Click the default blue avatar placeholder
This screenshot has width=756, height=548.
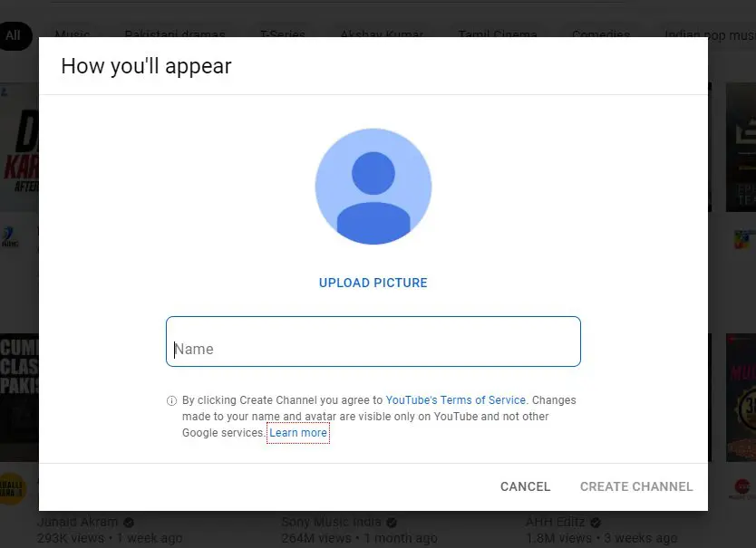pyautogui.click(x=373, y=186)
